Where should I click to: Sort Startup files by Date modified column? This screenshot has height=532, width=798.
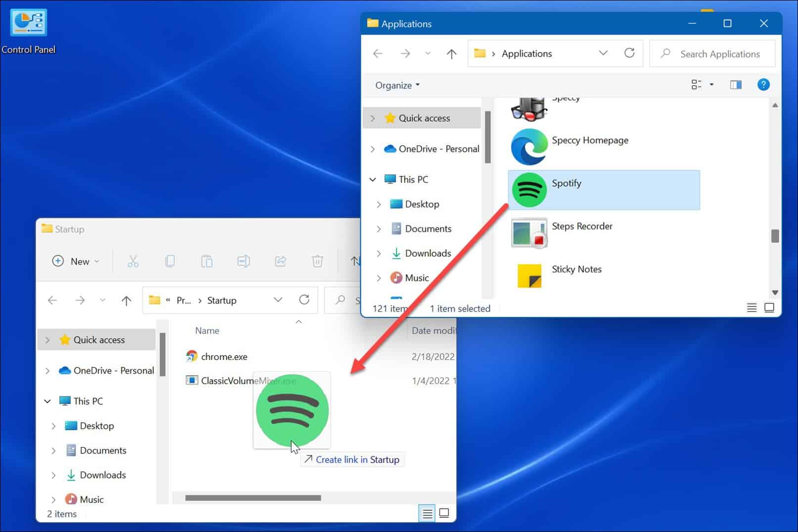pos(433,331)
